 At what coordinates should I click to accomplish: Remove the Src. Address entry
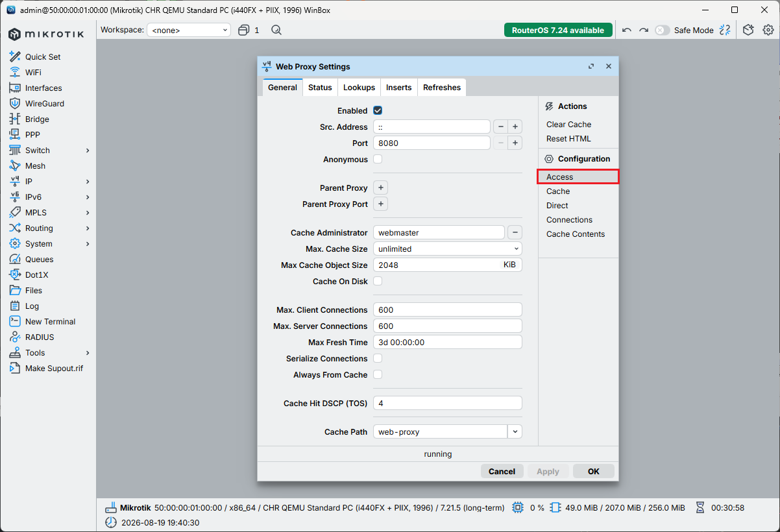[500, 127]
